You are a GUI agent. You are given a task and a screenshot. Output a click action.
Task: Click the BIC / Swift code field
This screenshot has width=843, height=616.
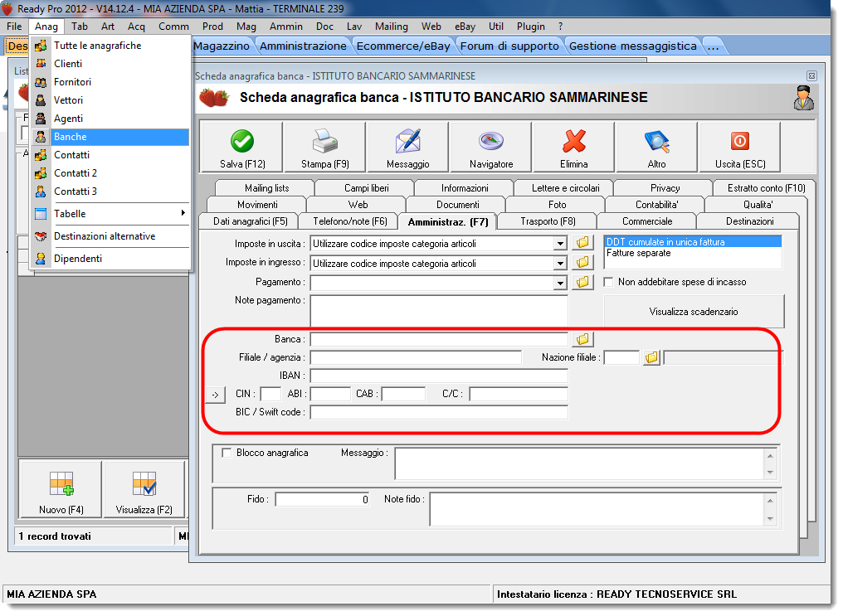pos(439,412)
